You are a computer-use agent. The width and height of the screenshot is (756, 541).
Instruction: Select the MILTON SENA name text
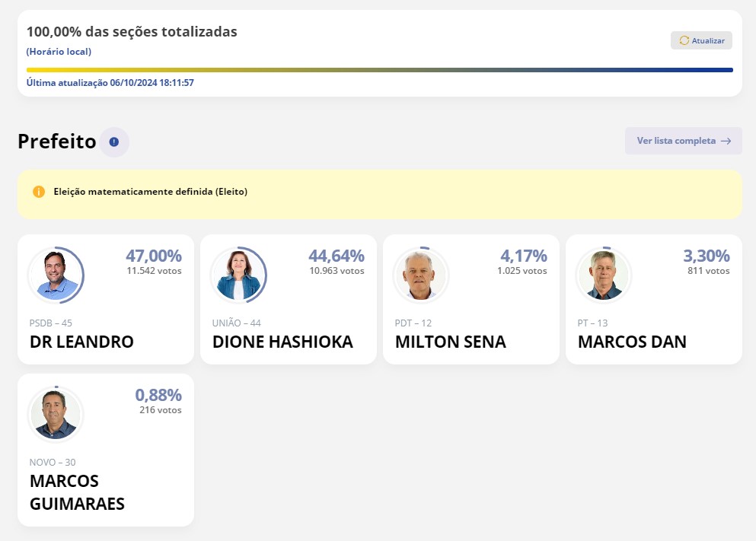pyautogui.click(x=450, y=342)
